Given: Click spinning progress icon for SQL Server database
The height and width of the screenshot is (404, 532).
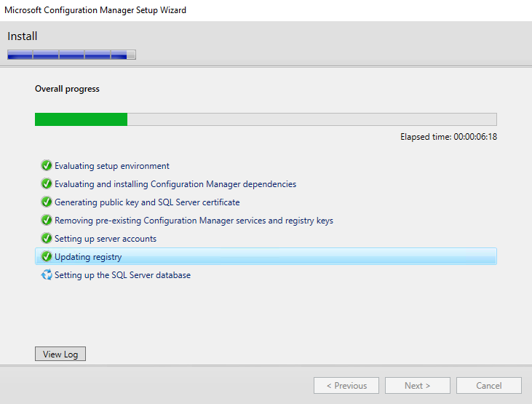Looking at the screenshot, I should click(47, 275).
